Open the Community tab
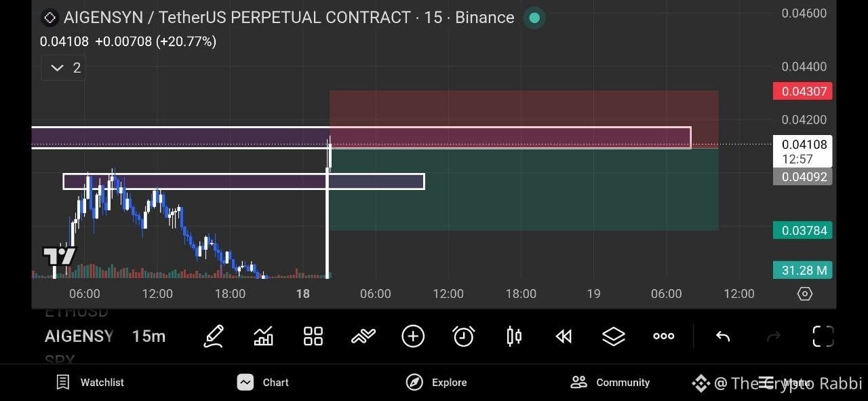The height and width of the screenshot is (401, 868). click(610, 382)
